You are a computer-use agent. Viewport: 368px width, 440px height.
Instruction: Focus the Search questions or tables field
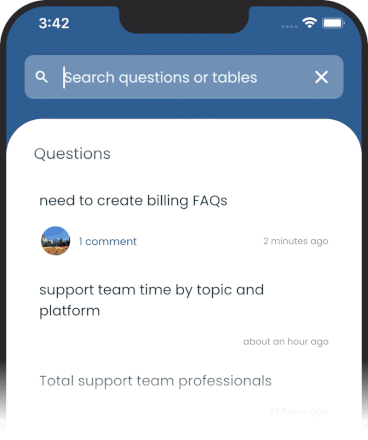tap(184, 77)
